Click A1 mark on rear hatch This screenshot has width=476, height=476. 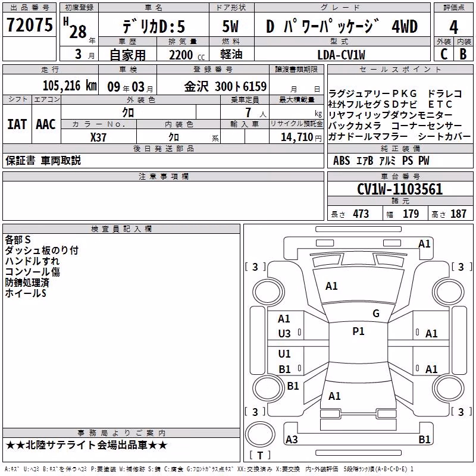[x=334, y=396]
